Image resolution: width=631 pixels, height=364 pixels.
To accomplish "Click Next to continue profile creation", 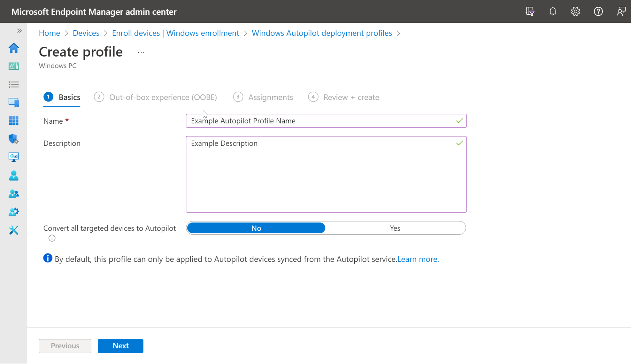I will pos(120,346).
